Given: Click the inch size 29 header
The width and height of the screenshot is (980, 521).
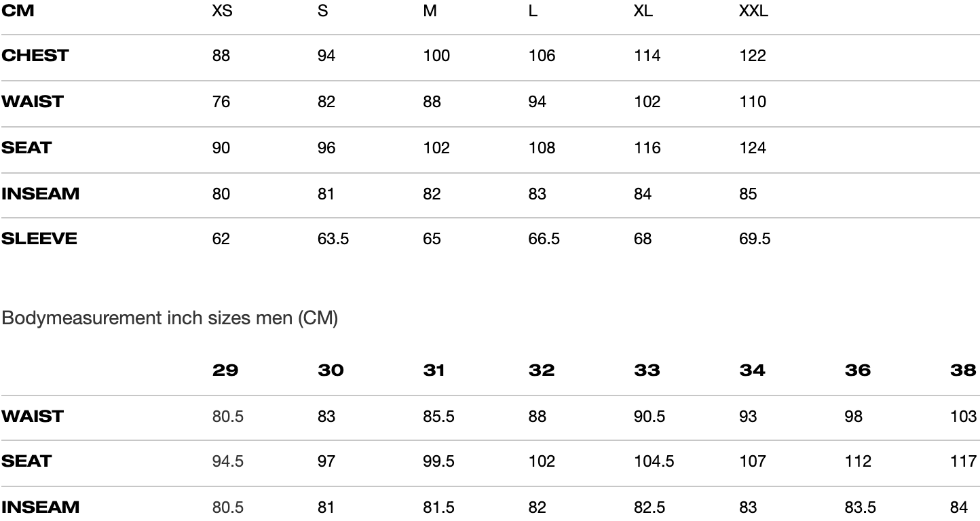Looking at the screenshot, I should tap(225, 370).
